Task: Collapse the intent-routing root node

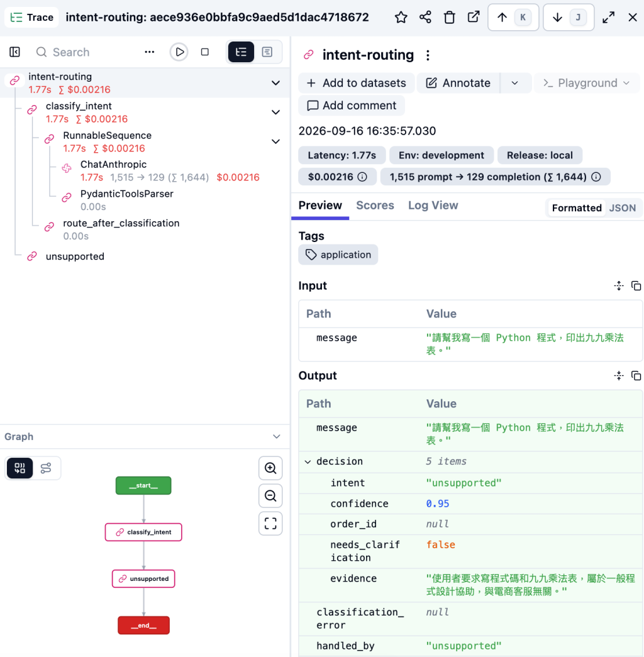Action: click(275, 83)
